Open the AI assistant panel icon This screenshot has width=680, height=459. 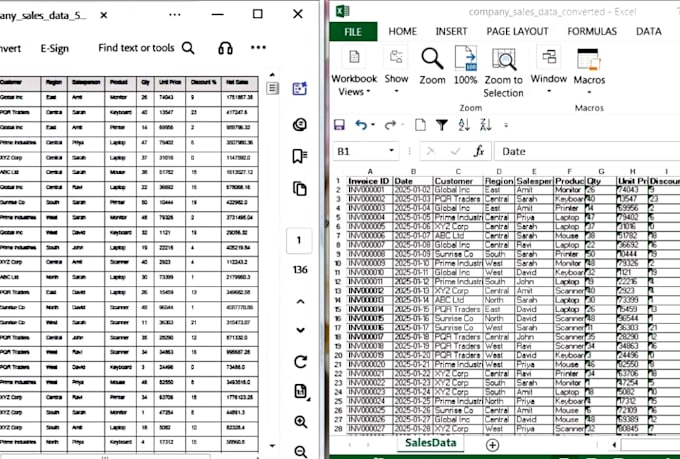tap(300, 89)
